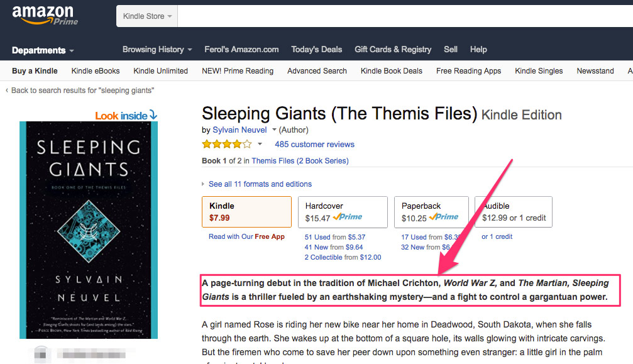633x364 pixels.
Task: Click the Prime badge in Hardcover box
Action: point(348,217)
